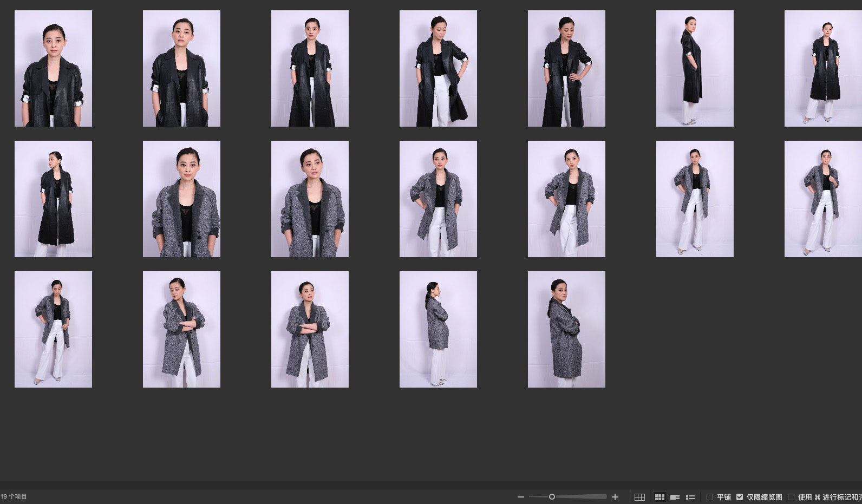Click the thumbnail size slider handle
The image size is (862, 504).
point(552,497)
